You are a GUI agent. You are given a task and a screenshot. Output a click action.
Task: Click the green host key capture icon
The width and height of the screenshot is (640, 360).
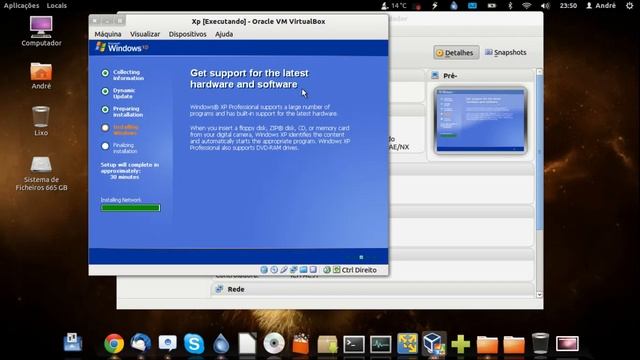336,270
